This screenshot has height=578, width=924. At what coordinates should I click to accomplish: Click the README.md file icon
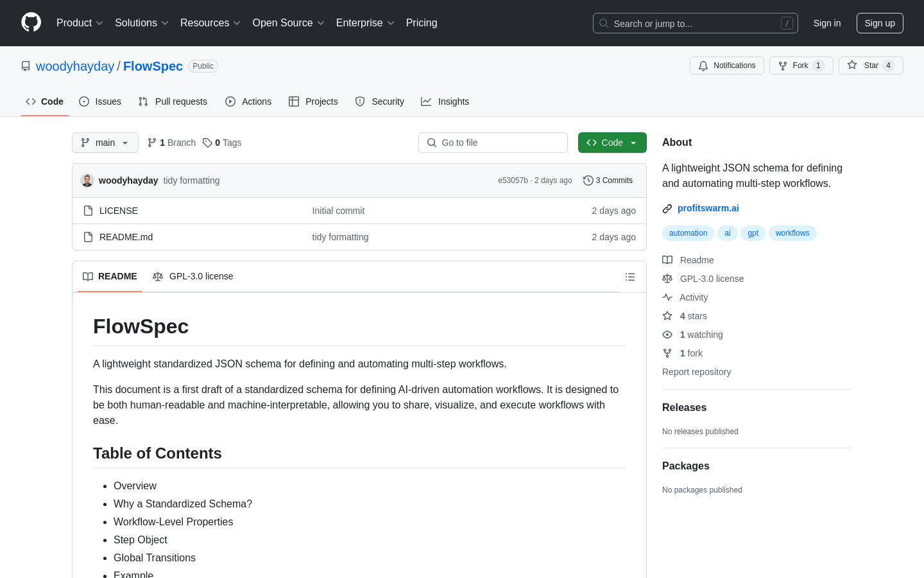(x=89, y=237)
